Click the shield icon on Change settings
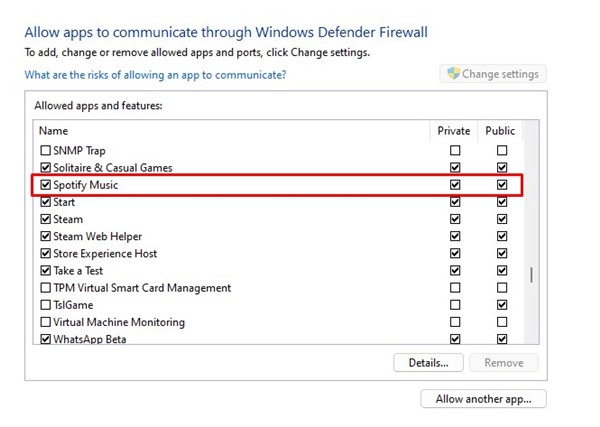600x427 pixels. tap(453, 74)
